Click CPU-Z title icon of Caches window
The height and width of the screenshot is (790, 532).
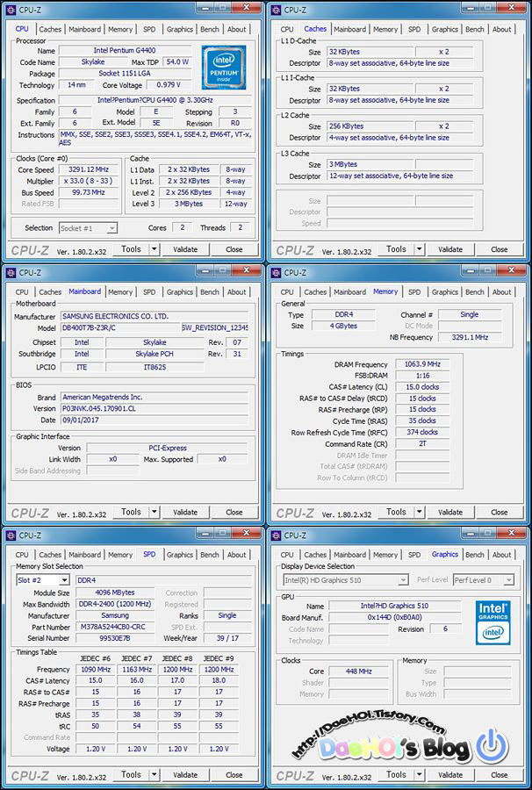tap(276, 10)
